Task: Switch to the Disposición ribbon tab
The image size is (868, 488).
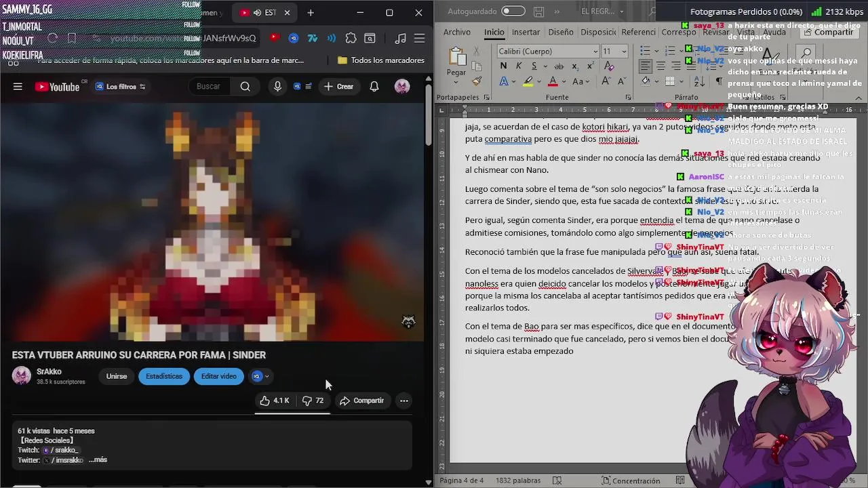Action: coord(598,32)
